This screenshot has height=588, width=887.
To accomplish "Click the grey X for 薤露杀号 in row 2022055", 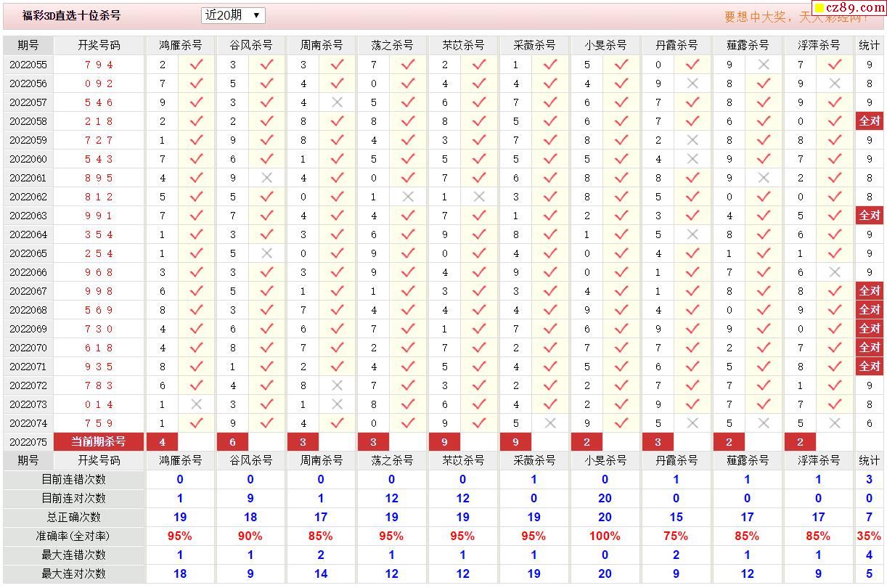I will [x=764, y=65].
